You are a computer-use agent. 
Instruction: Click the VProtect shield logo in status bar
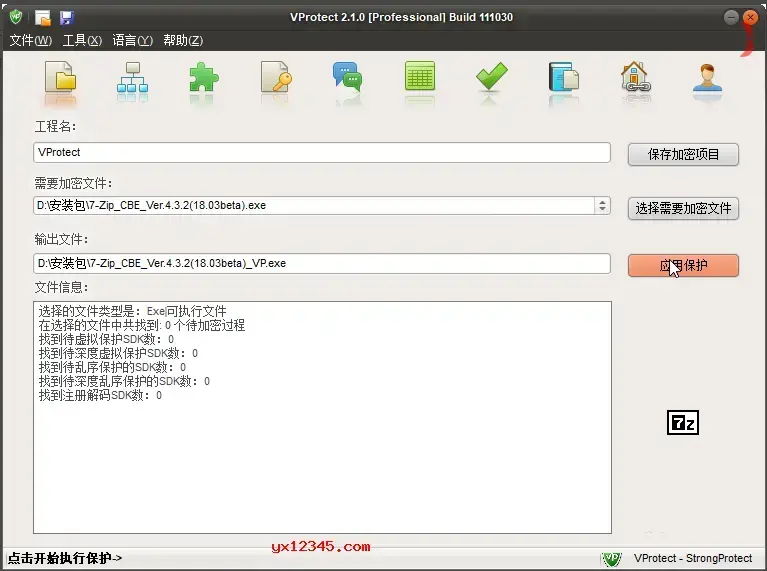pos(611,558)
